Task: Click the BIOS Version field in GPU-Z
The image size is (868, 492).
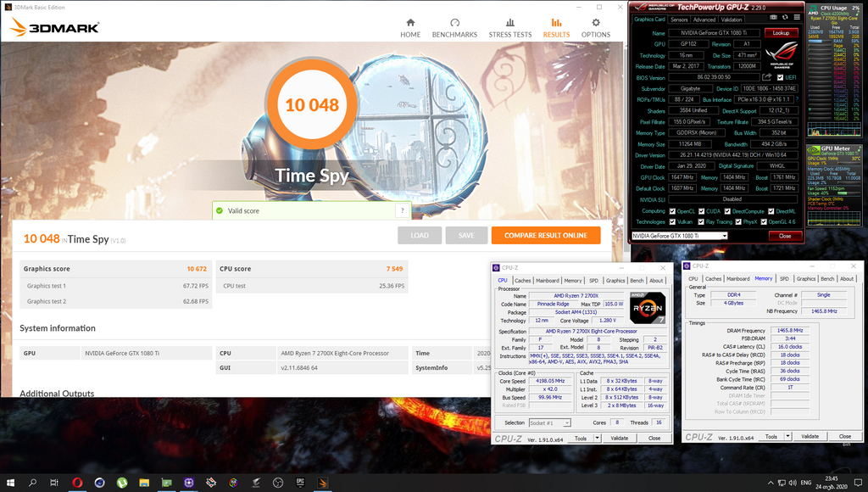Action: point(714,77)
